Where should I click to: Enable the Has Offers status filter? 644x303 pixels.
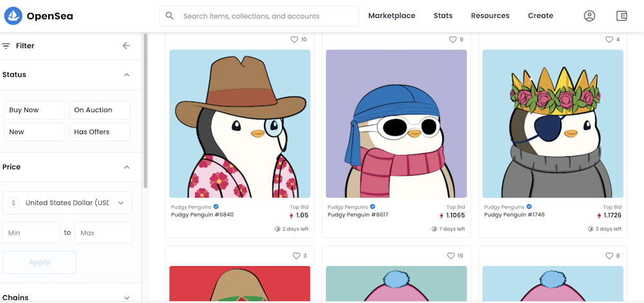(99, 132)
